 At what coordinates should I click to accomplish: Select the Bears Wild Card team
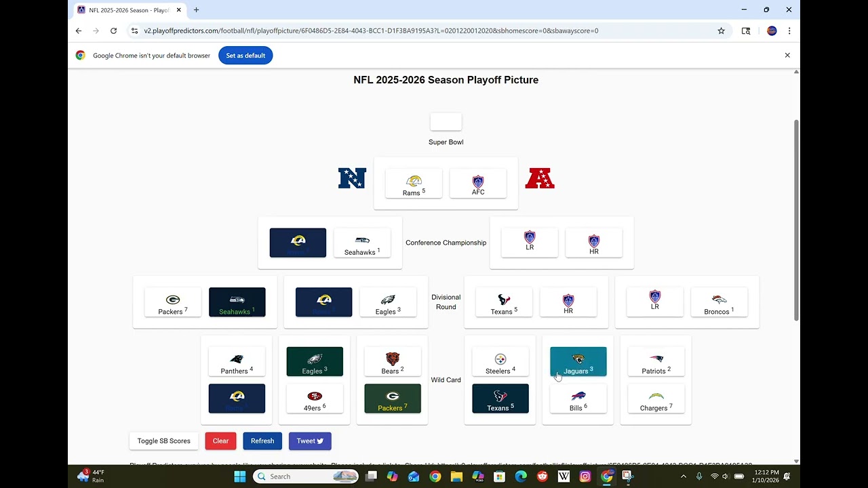click(x=393, y=362)
